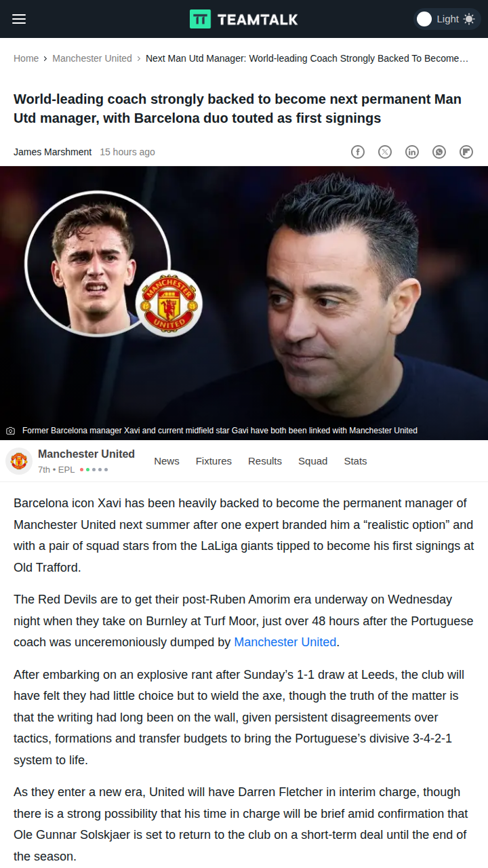Follow the Manchester United inline link
The width and height of the screenshot is (488, 868).
tap(285, 642)
